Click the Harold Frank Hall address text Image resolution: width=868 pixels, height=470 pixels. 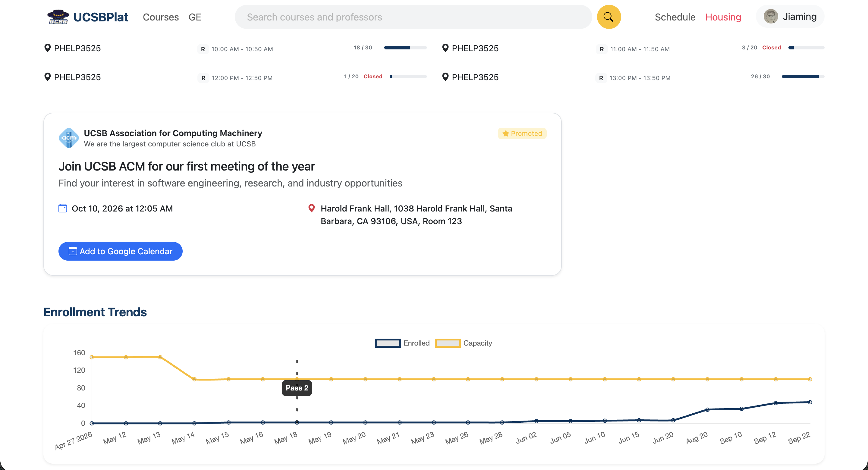tap(416, 215)
